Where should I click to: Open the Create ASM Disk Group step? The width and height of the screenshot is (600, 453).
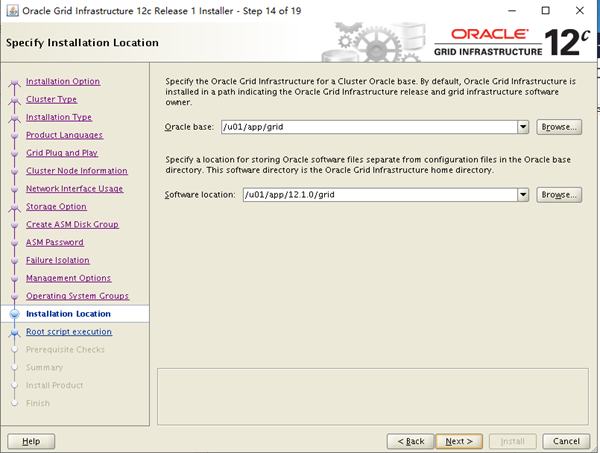[x=72, y=225]
